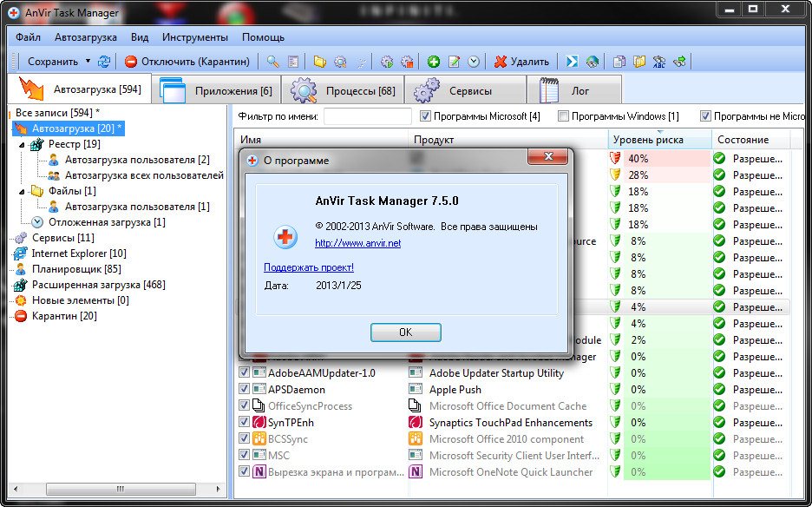Collapse the Реестр [19] tree node
This screenshot has width=812, height=507.
[x=22, y=145]
